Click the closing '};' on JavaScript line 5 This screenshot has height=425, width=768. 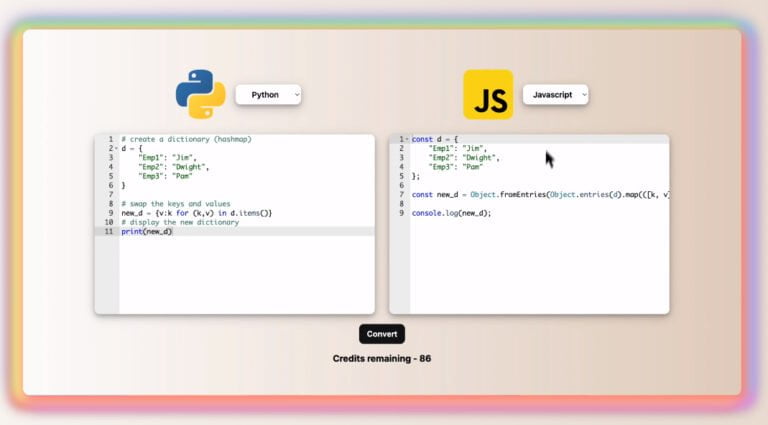[x=416, y=176]
